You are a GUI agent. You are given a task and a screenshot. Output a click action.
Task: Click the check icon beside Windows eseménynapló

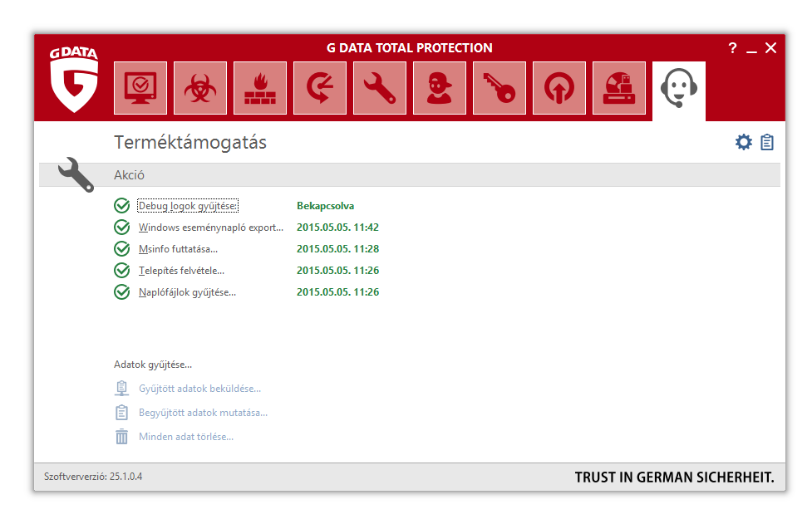coord(121,228)
